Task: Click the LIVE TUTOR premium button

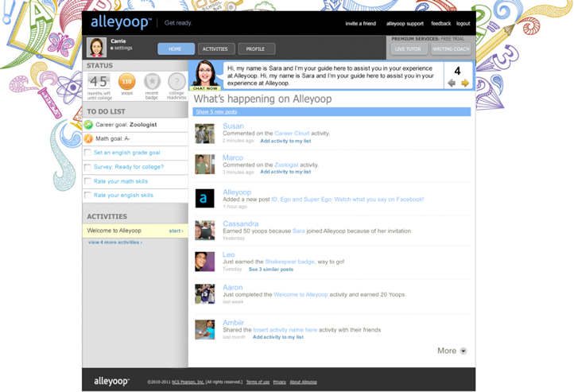Action: 409,49
